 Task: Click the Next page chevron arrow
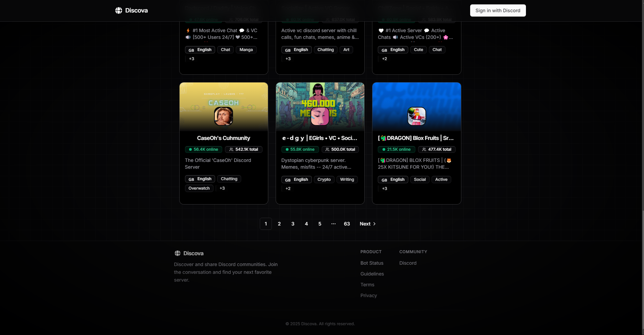pos(374,224)
